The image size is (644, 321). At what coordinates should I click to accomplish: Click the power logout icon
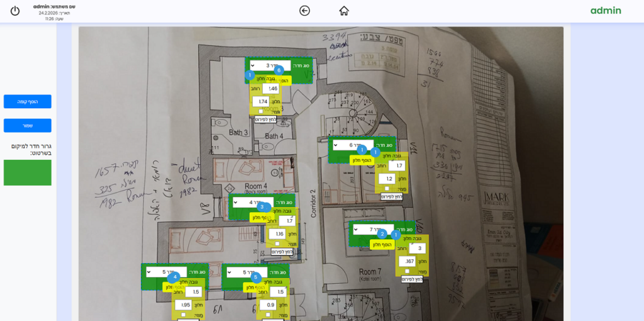click(x=15, y=11)
